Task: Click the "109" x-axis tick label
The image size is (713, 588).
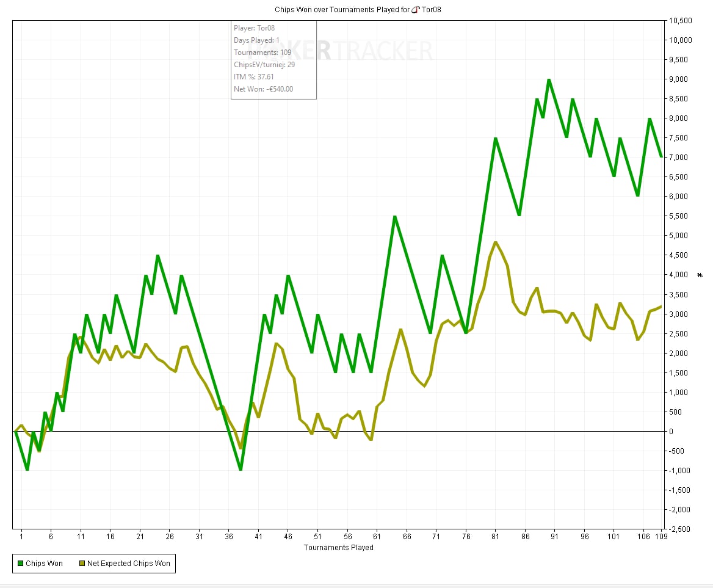Action: pos(661,536)
